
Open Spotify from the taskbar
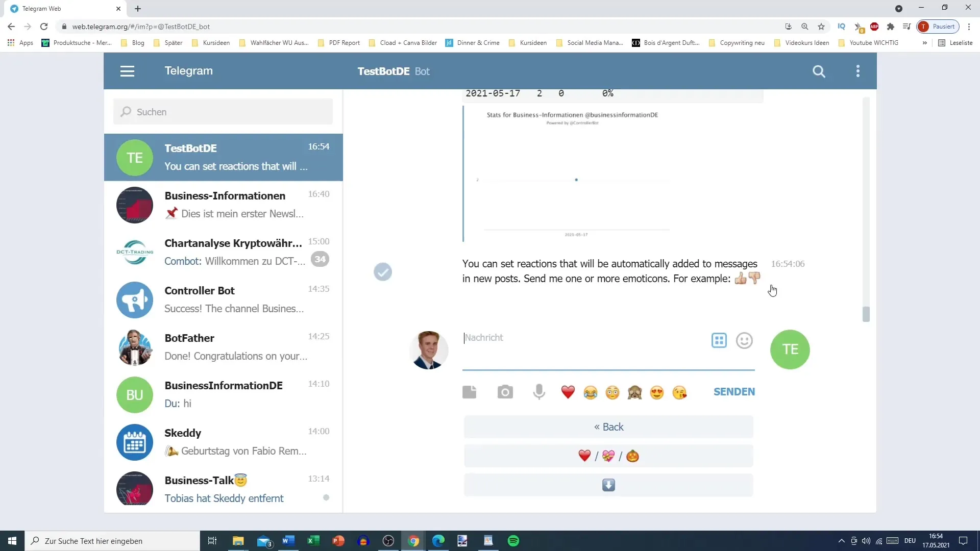tap(513, 541)
